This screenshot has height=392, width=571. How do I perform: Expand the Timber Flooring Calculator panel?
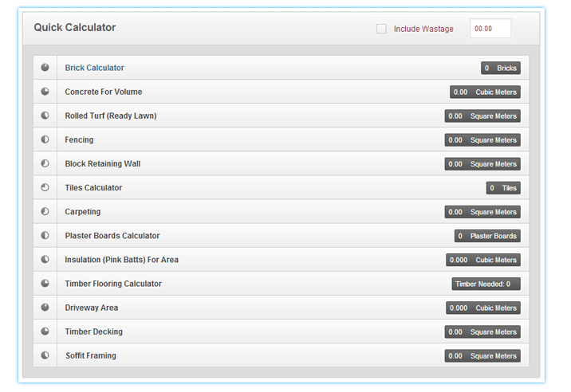tap(113, 284)
